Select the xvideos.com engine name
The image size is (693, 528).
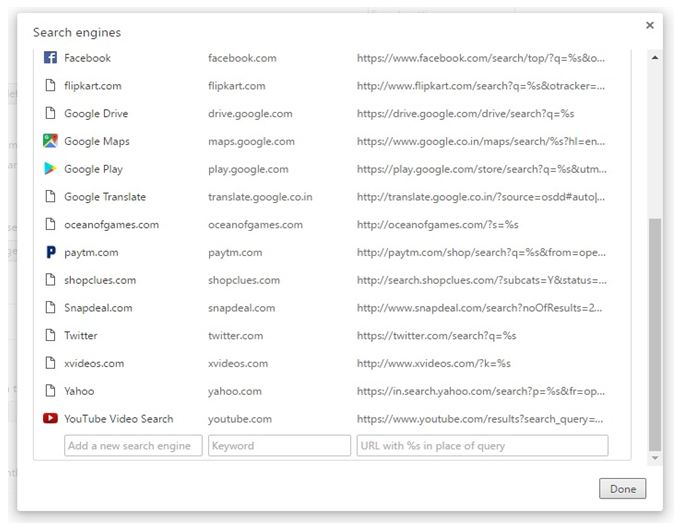94,364
